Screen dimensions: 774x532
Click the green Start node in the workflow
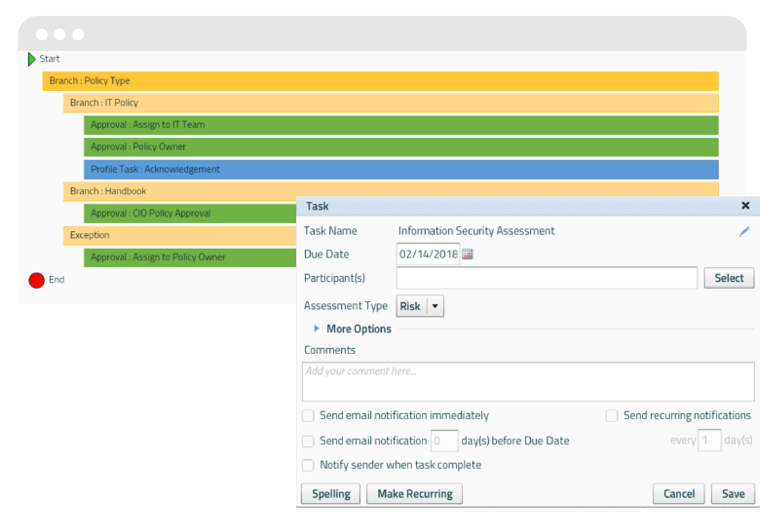point(32,59)
